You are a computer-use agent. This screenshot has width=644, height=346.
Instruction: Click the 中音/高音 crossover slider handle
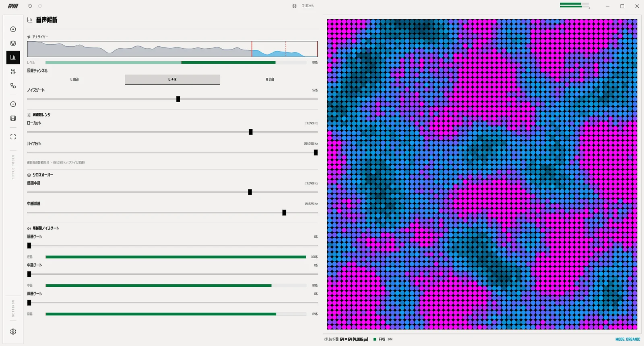[x=284, y=213]
